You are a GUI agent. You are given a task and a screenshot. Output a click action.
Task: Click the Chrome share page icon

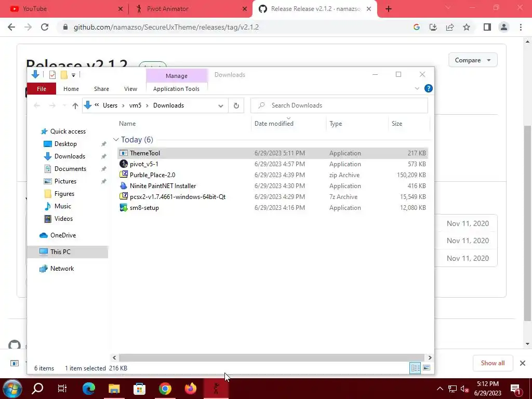[450, 27]
